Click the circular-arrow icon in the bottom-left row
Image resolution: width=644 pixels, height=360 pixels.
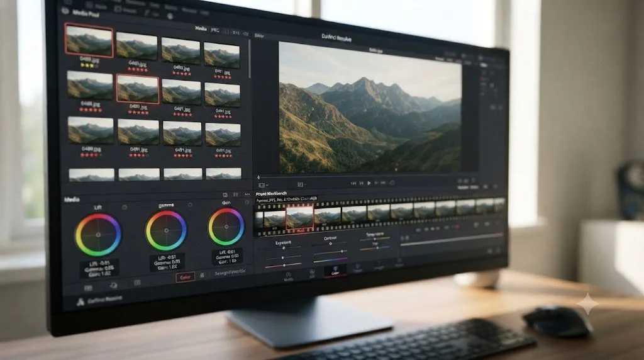(x=113, y=285)
